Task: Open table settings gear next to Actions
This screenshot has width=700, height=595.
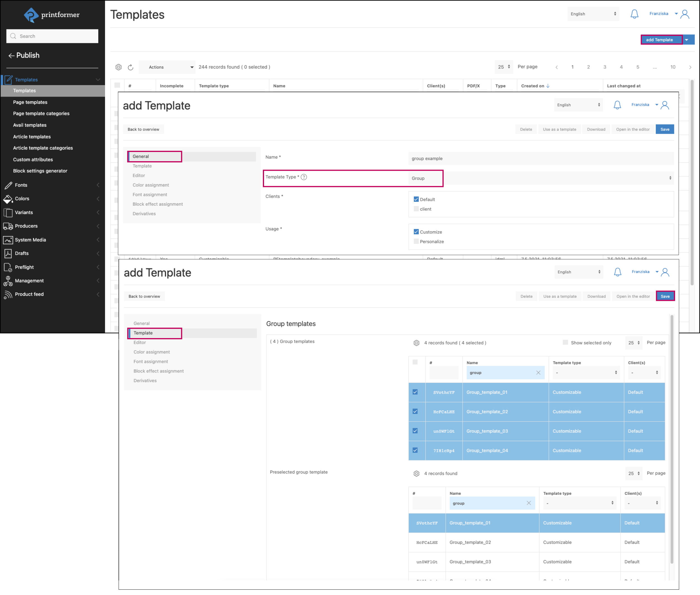Action: [118, 67]
